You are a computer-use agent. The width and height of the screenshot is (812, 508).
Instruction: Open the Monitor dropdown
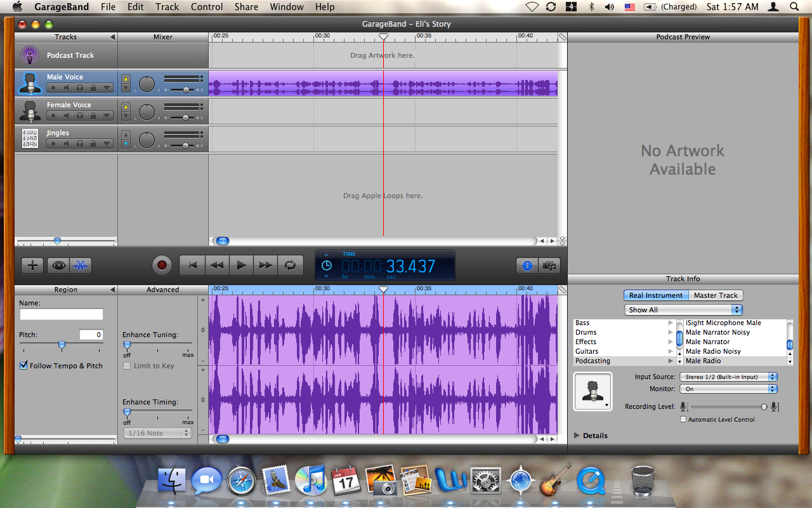[728, 389]
